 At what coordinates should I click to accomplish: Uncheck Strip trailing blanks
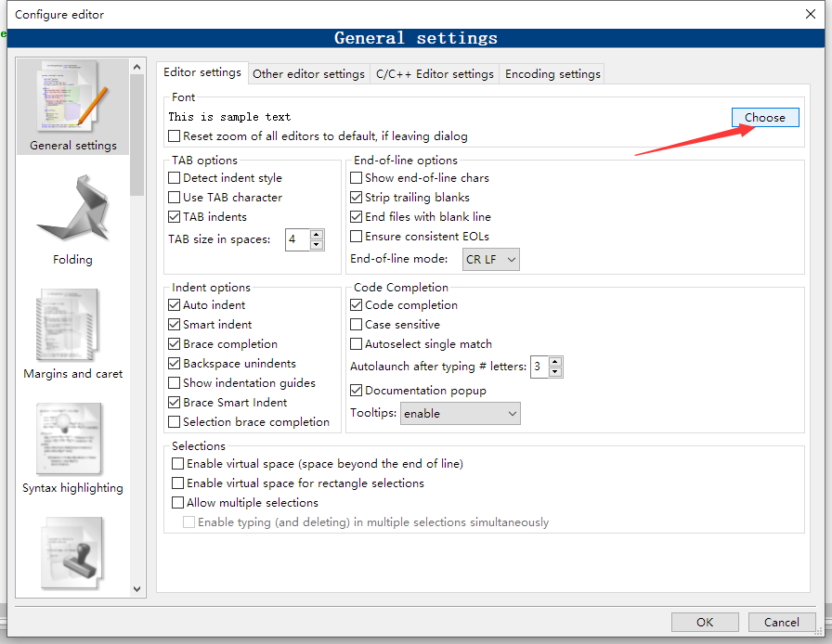(x=356, y=198)
